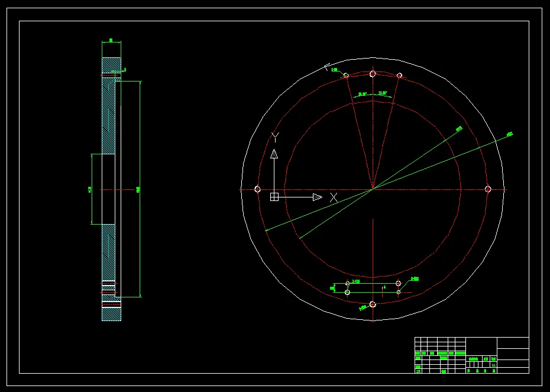The image size is (550, 392).
Task: Select the vertical spacing dimension left of the four-hole group
Action: point(332,288)
